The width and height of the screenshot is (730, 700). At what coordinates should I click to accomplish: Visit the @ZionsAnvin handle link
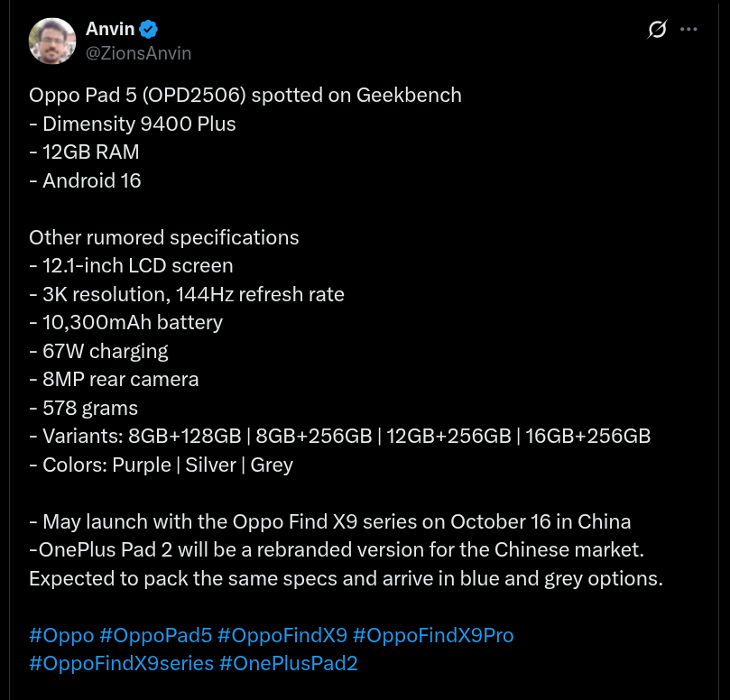tap(138, 53)
